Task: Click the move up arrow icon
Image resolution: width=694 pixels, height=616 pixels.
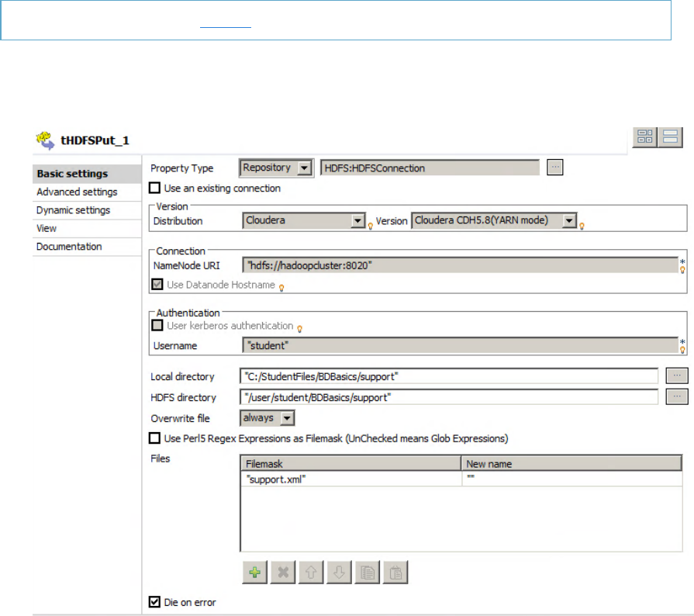Action: 312,573
